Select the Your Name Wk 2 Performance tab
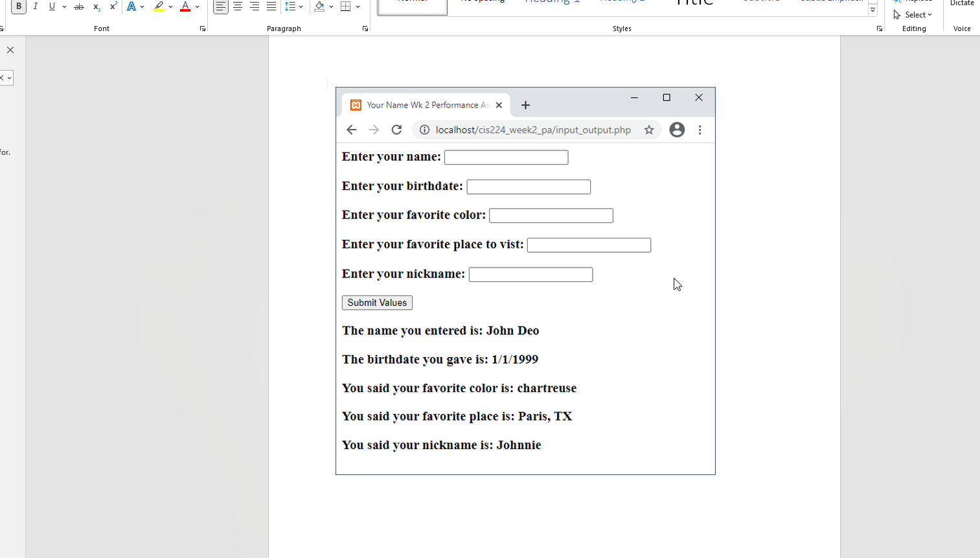The width and height of the screenshot is (980, 558). click(426, 105)
